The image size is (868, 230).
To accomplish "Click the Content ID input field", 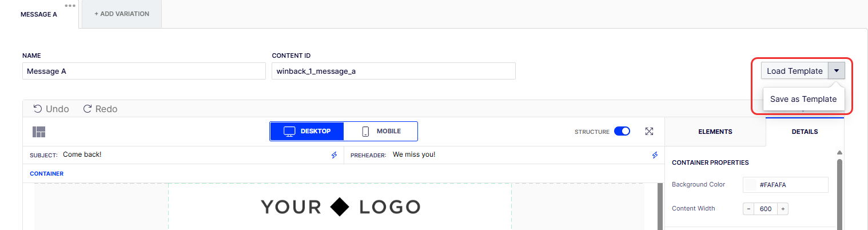I will [x=393, y=71].
